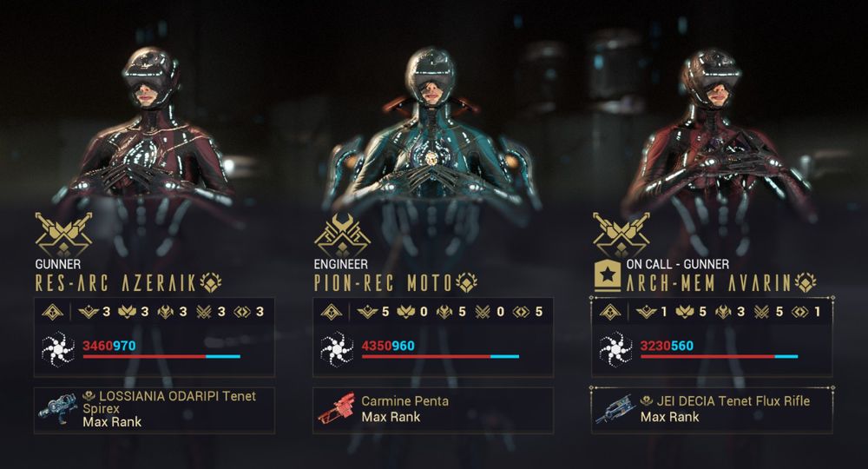Viewport: 868px width, 469px height.
Task: Click the emblem beside Arch-Mem Avarin's name
Action: point(806,283)
